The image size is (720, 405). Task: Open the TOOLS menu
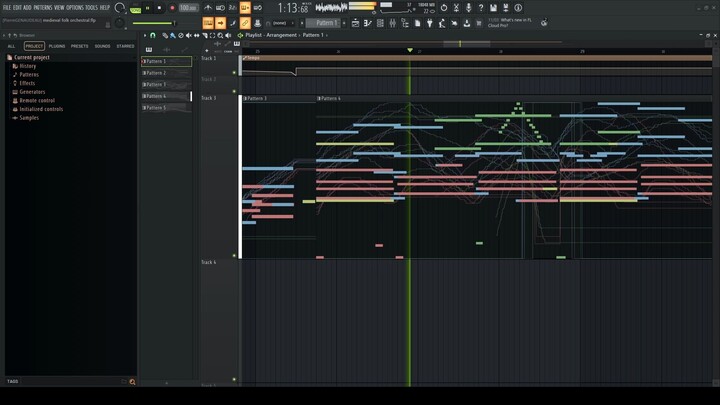tap(91, 7)
